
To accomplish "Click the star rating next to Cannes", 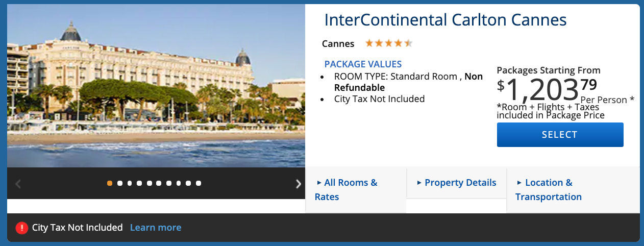I will coord(388,43).
